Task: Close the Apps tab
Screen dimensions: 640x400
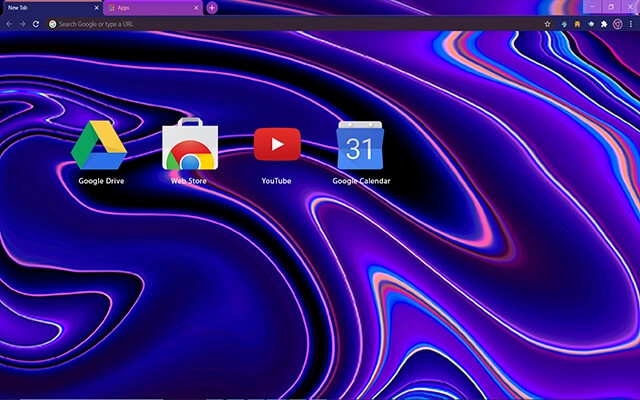Action: (196, 8)
